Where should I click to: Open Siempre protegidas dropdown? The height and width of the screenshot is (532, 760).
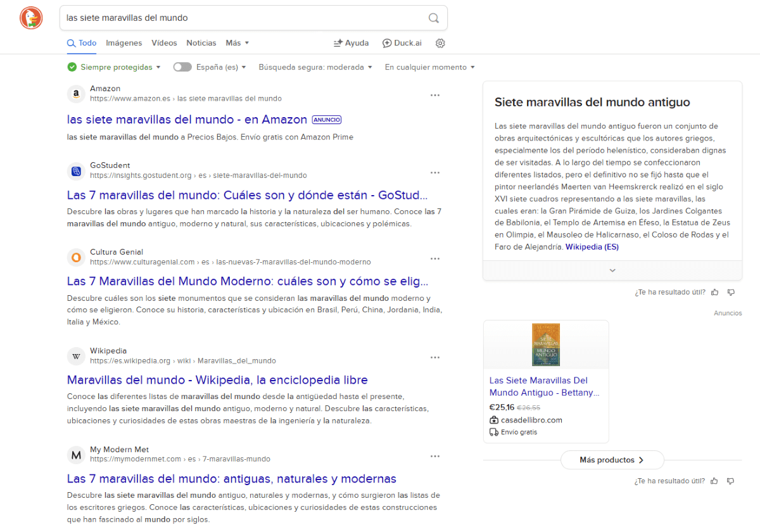120,67
